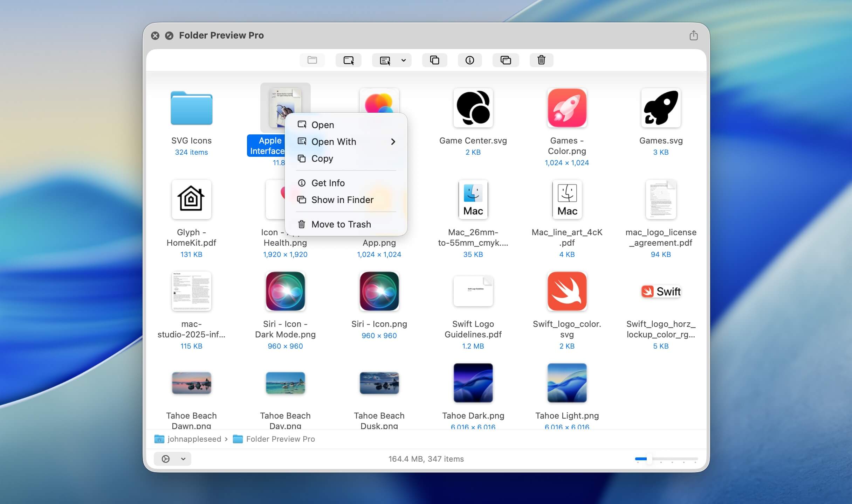Click the folder icon at toolbar's left
The image size is (852, 504).
(x=312, y=60)
